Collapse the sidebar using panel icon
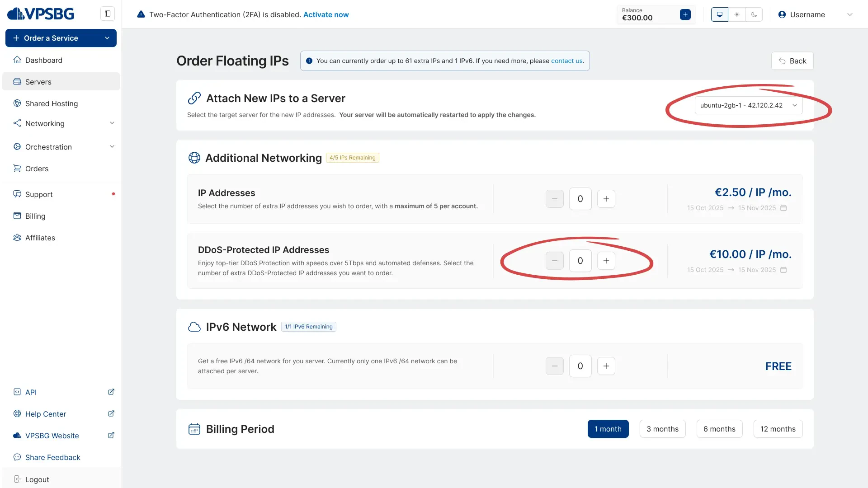The width and height of the screenshot is (868, 488). [108, 14]
